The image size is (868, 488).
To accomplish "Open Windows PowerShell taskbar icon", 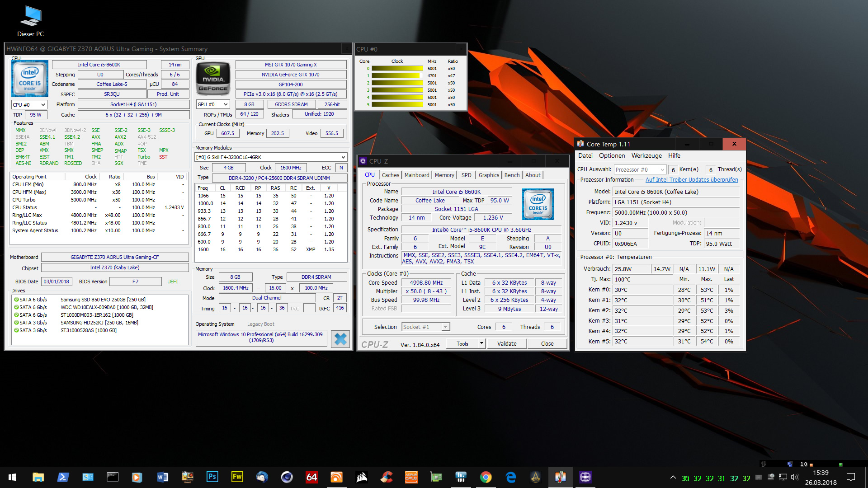I will click(63, 477).
